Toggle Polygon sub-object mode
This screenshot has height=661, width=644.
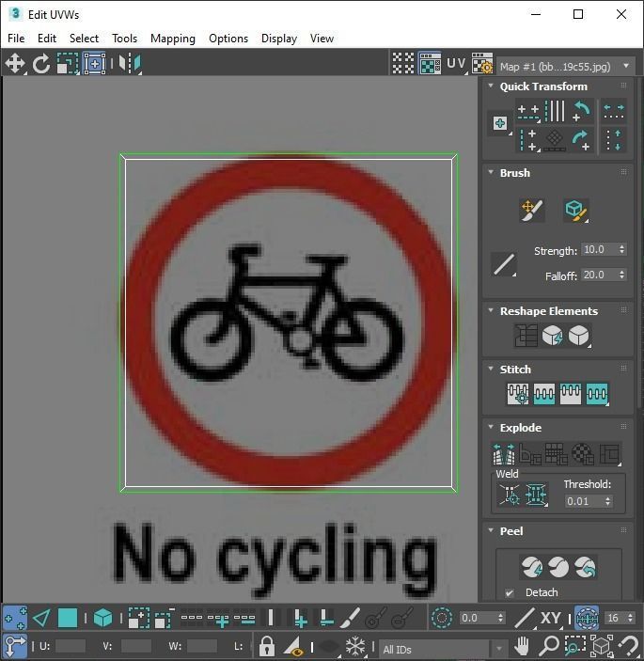click(x=68, y=618)
